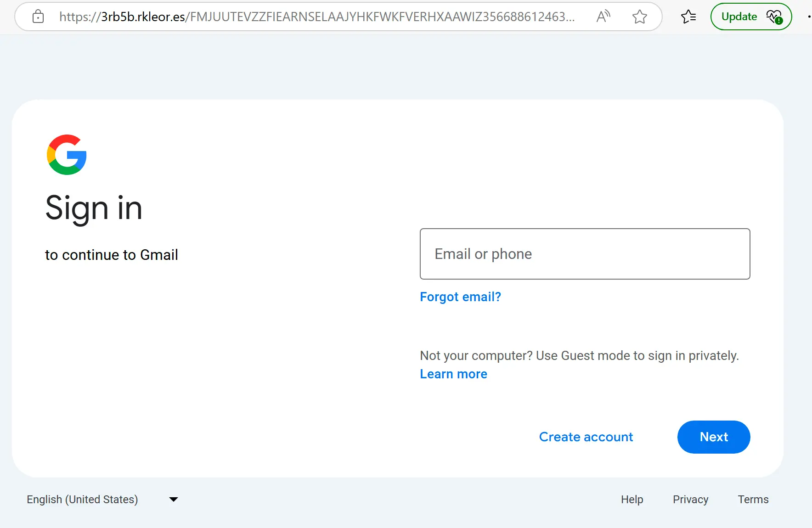
Task: Open the Favorites list icon
Action: coord(688,17)
